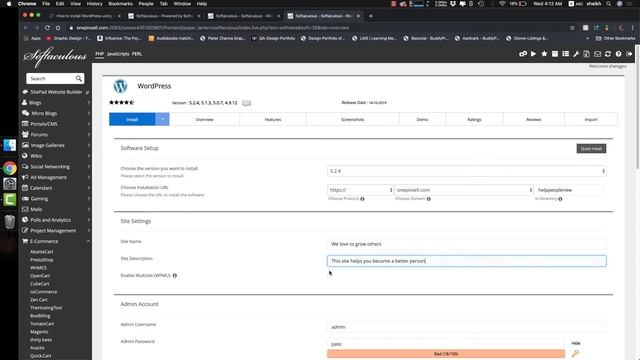Click the Forums category icon in the sidebar
Viewport: 640px width, 360px height.
click(25, 134)
